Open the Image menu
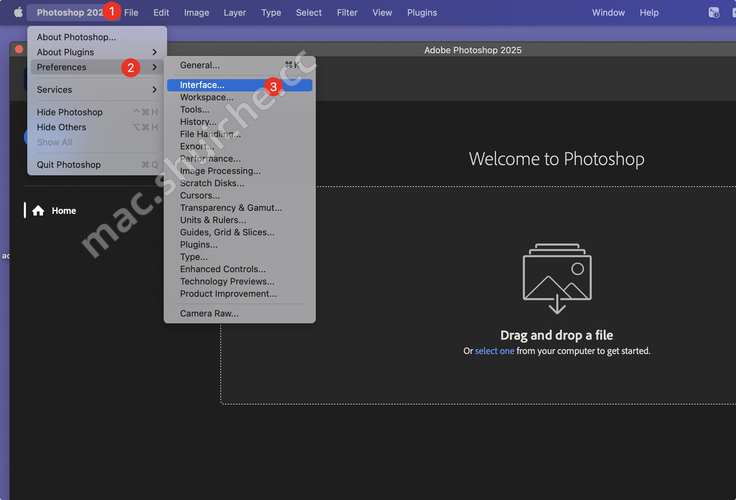This screenshot has width=736, height=500. click(x=196, y=13)
